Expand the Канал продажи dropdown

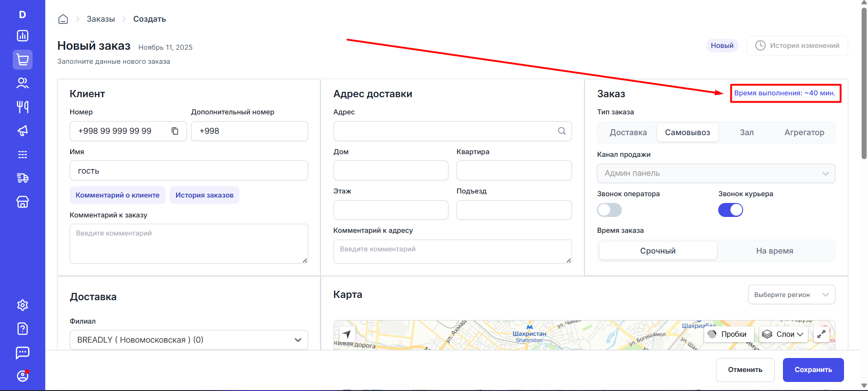[x=716, y=174]
